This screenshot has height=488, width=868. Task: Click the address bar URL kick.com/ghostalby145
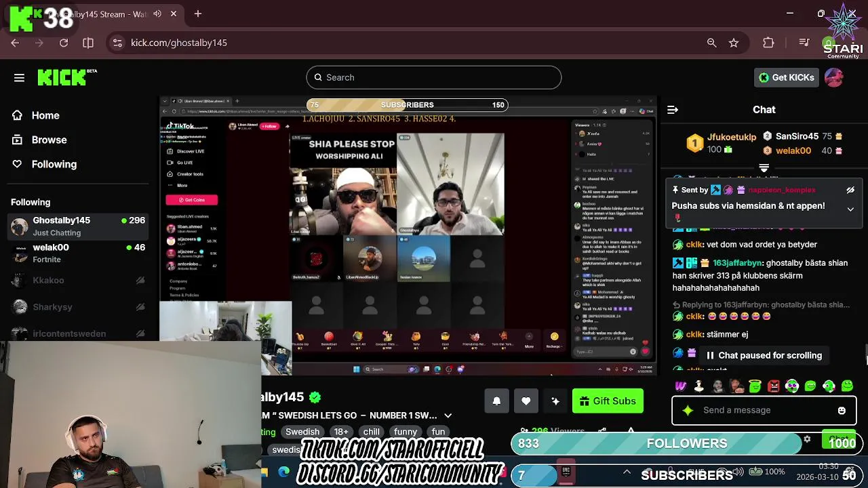179,43
